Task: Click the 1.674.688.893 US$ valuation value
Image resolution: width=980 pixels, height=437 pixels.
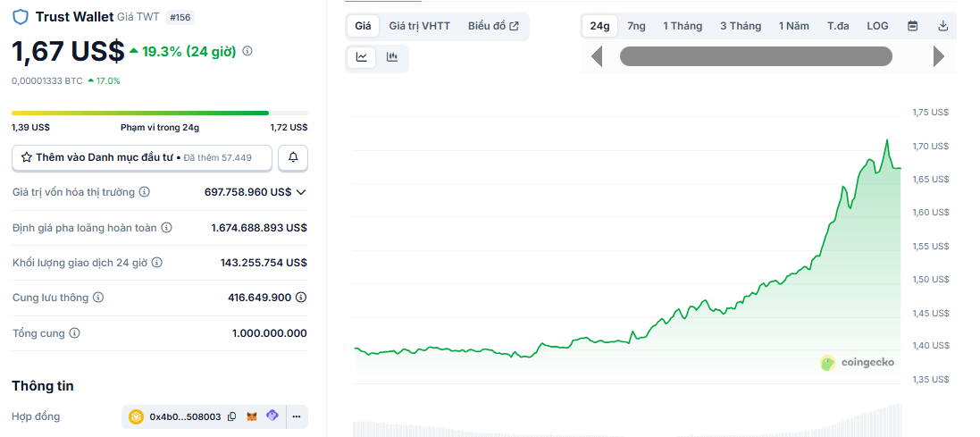Action: (x=259, y=228)
